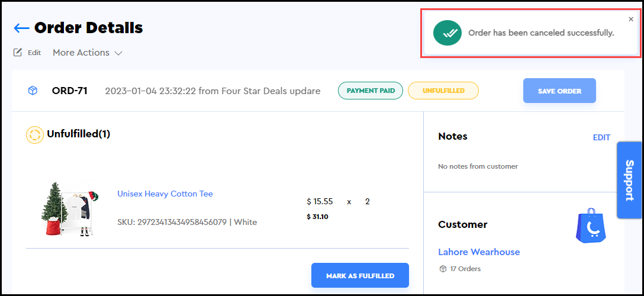Screen dimensions: 644x296
Task: Open the Unisex Heavy Cotton Tee link
Action: (165, 194)
